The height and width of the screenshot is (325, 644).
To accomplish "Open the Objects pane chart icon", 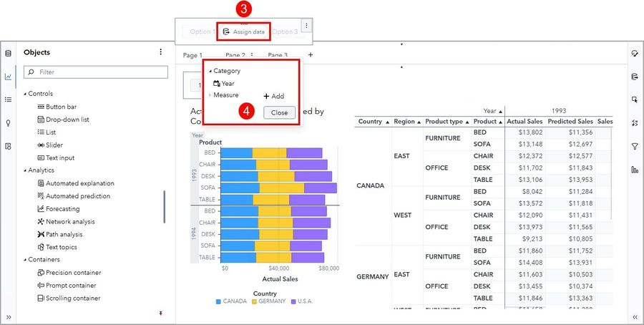I will click(8, 77).
